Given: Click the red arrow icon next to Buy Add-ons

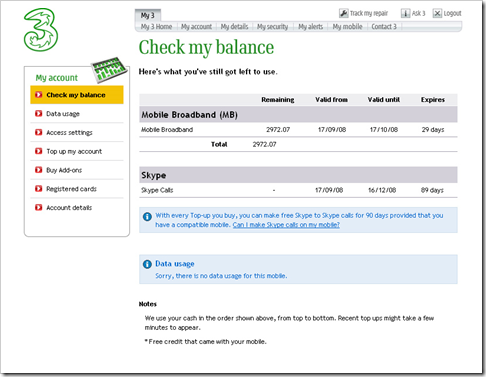Looking at the screenshot, I should tap(39, 170).
